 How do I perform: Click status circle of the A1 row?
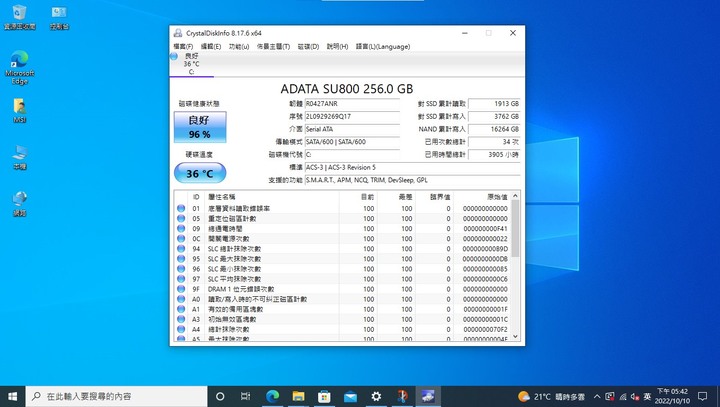click(181, 309)
